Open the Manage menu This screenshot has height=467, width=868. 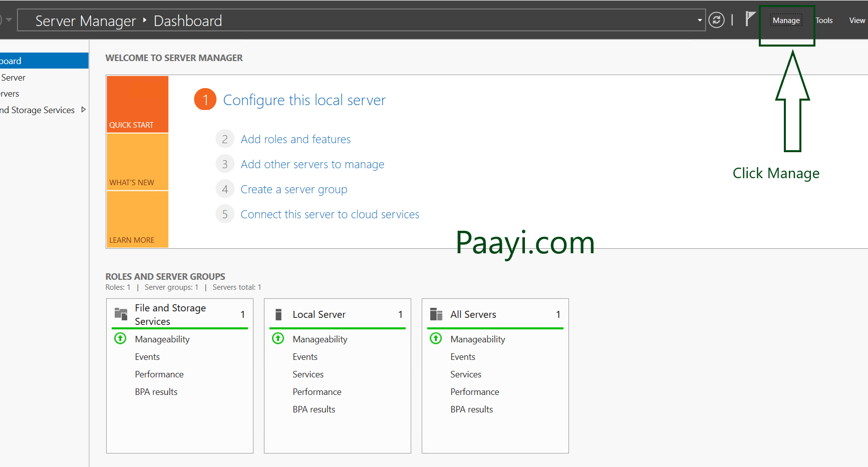click(786, 21)
